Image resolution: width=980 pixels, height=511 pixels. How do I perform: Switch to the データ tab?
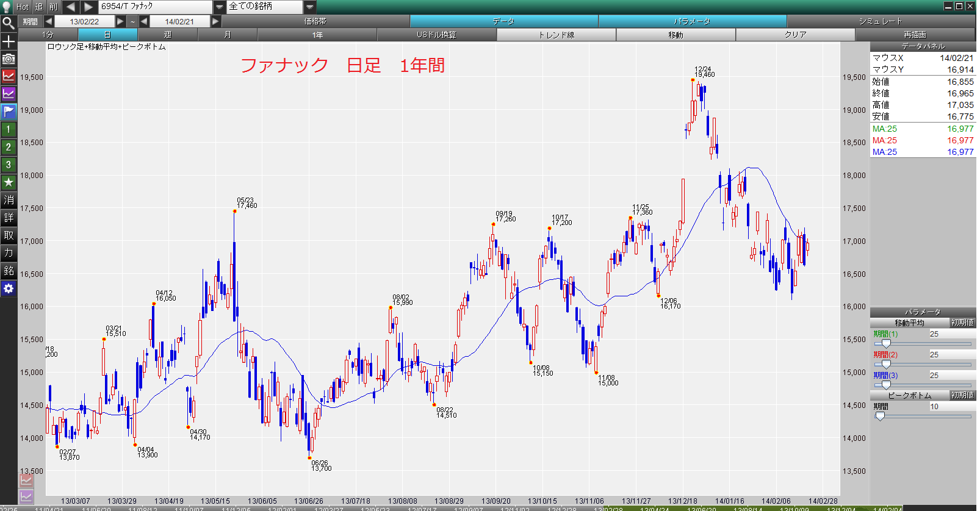point(504,21)
